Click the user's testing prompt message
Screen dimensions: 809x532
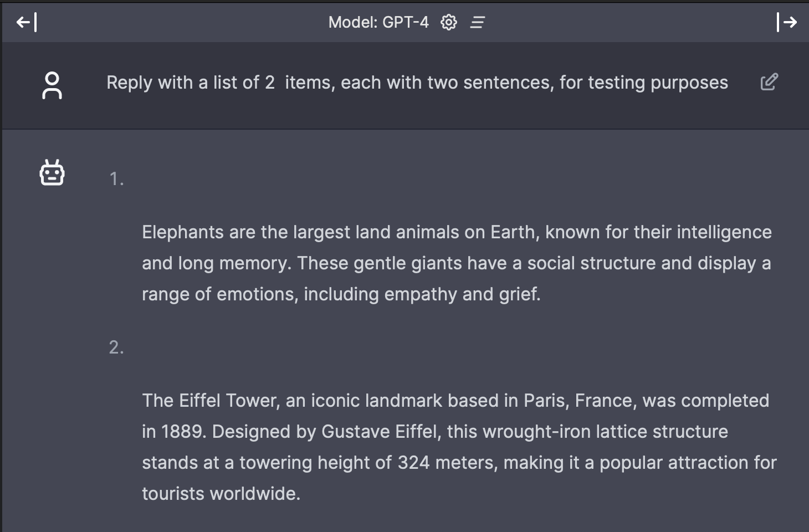click(417, 82)
